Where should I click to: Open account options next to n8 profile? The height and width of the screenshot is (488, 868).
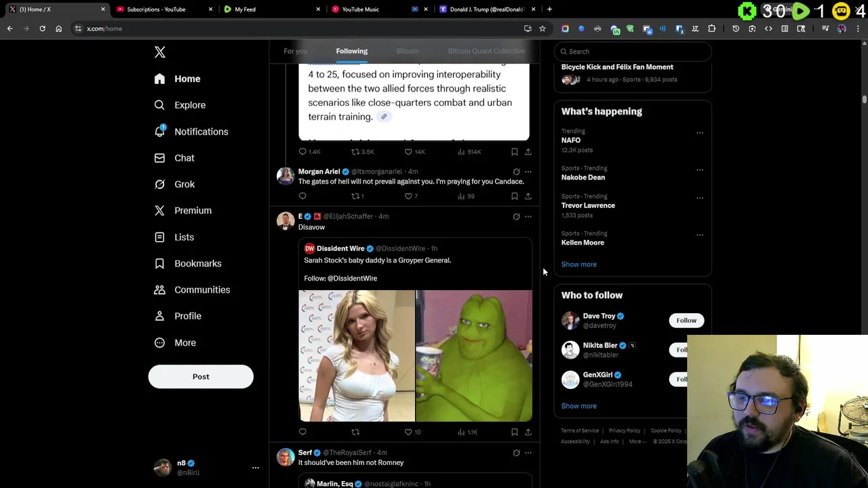[x=256, y=468]
